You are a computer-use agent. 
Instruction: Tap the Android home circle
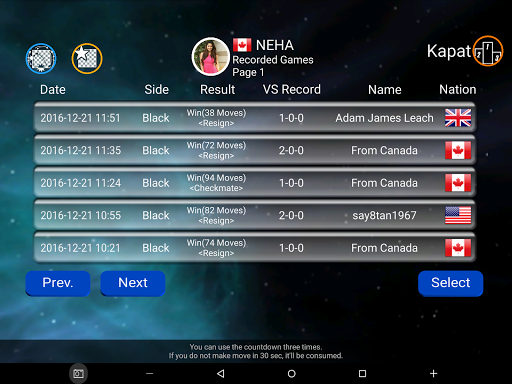(x=292, y=374)
